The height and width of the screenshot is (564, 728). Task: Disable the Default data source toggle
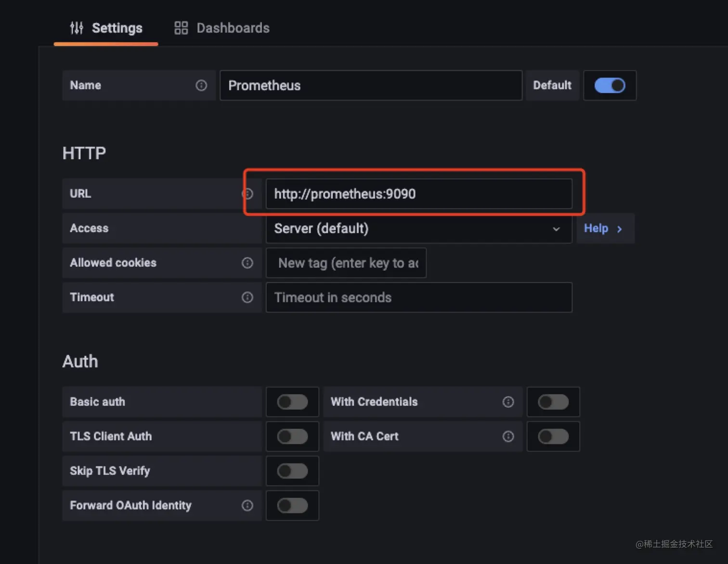pos(610,85)
